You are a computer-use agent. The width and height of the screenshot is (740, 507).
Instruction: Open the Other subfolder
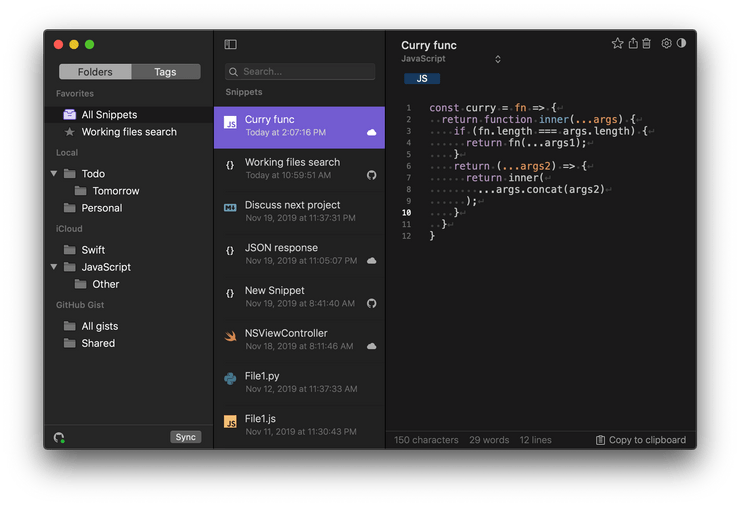[128, 284]
